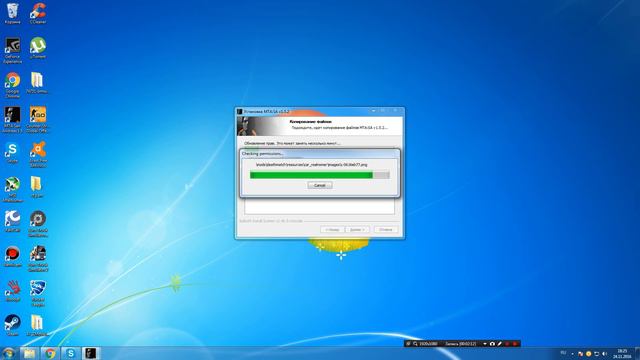This screenshot has width=640, height=360.
Task: Stop recording with the last red button
Action: pos(515,344)
